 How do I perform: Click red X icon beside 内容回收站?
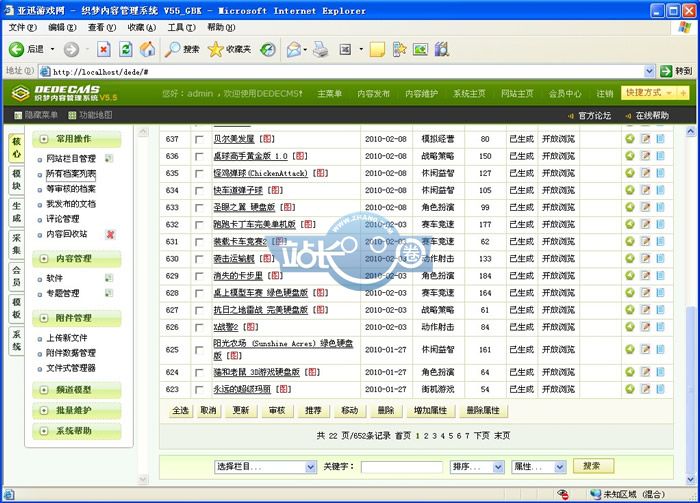click(x=110, y=234)
